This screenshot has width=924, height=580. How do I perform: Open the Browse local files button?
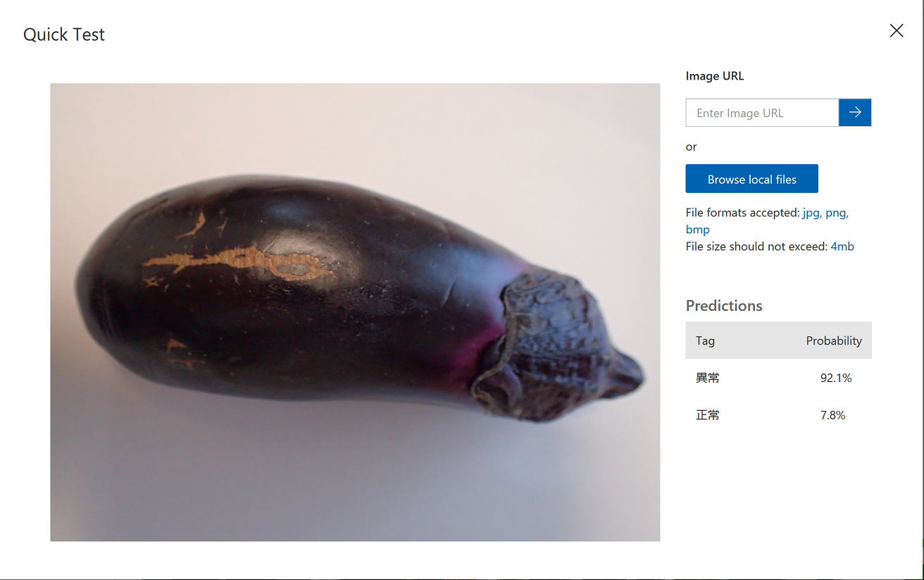click(751, 179)
